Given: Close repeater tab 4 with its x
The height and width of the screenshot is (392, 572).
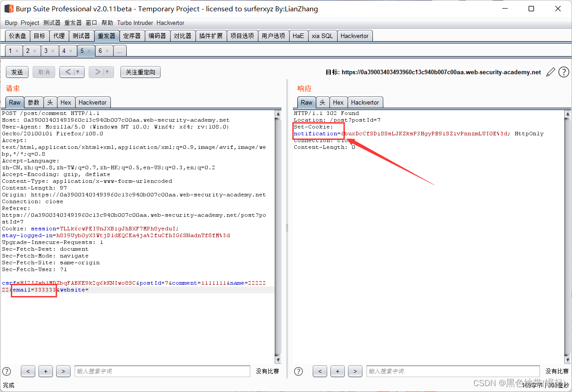Looking at the screenshot, I should click(71, 51).
